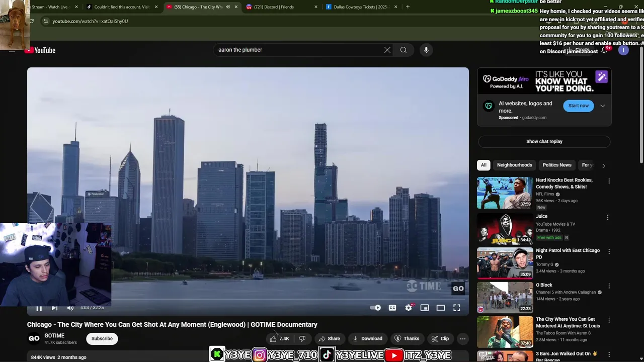Open the account profile avatar
The width and height of the screenshot is (644, 362).
click(x=623, y=50)
